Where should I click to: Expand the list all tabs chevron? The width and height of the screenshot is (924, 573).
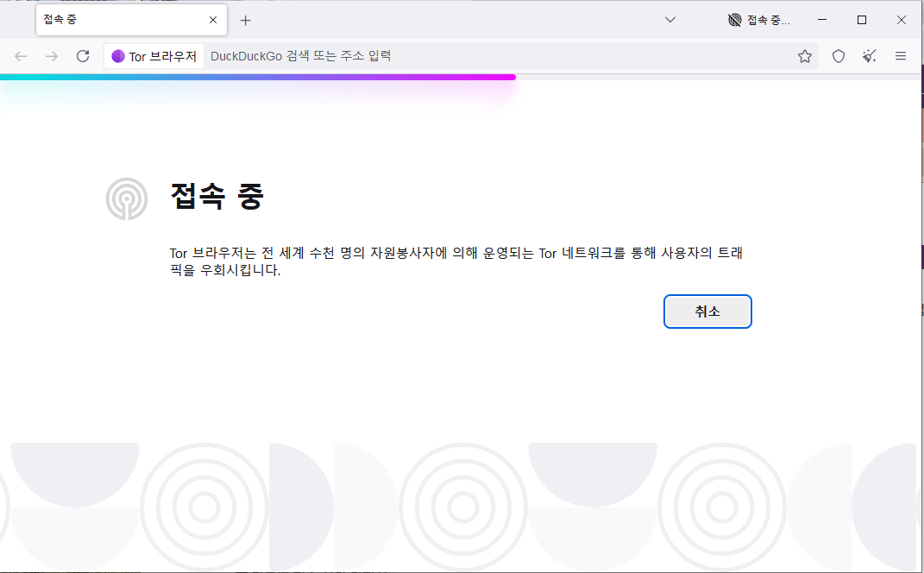[x=670, y=20]
